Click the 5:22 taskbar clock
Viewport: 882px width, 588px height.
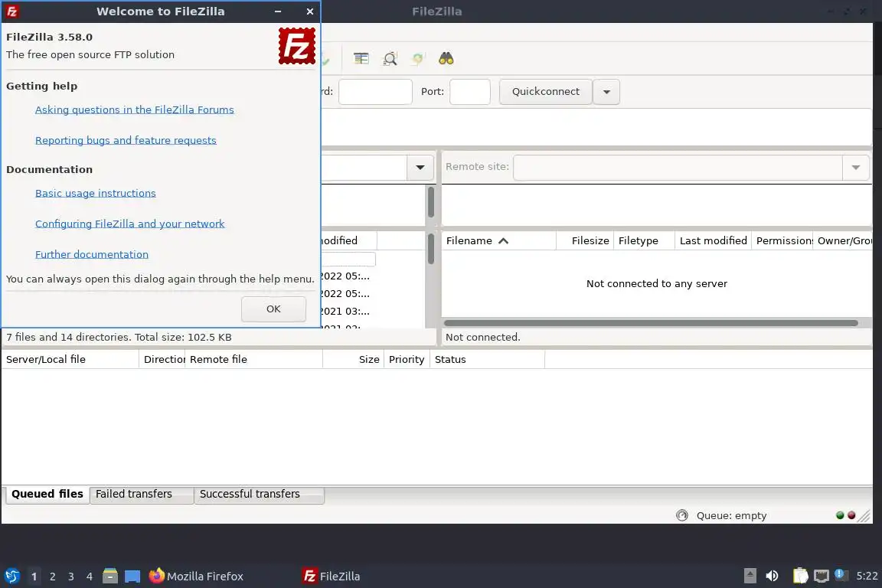pyautogui.click(x=867, y=576)
